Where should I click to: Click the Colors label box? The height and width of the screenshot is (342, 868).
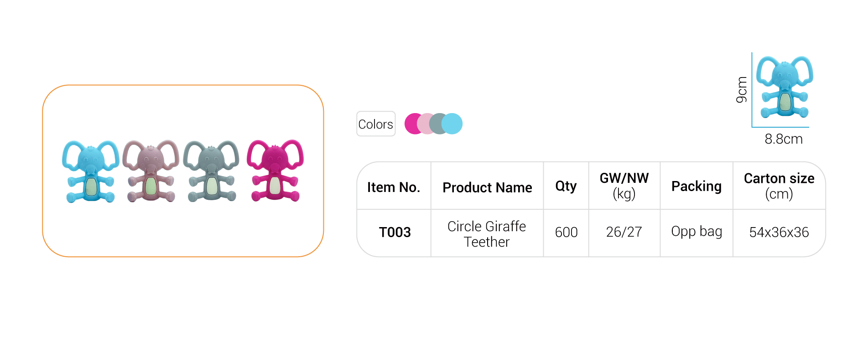pos(376,124)
